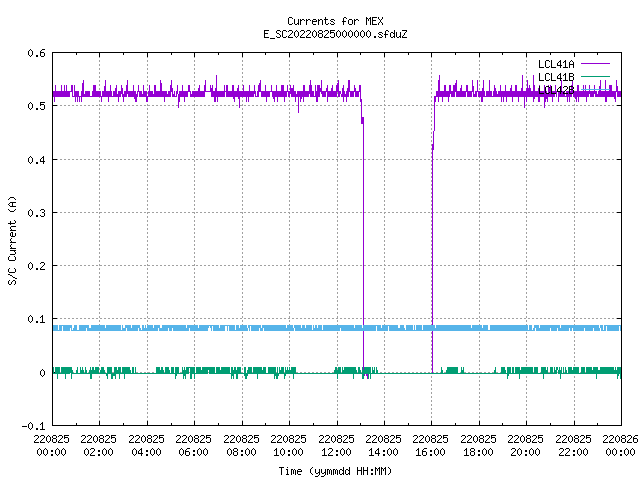Click the 0.4 y-axis tick label

tap(36, 160)
